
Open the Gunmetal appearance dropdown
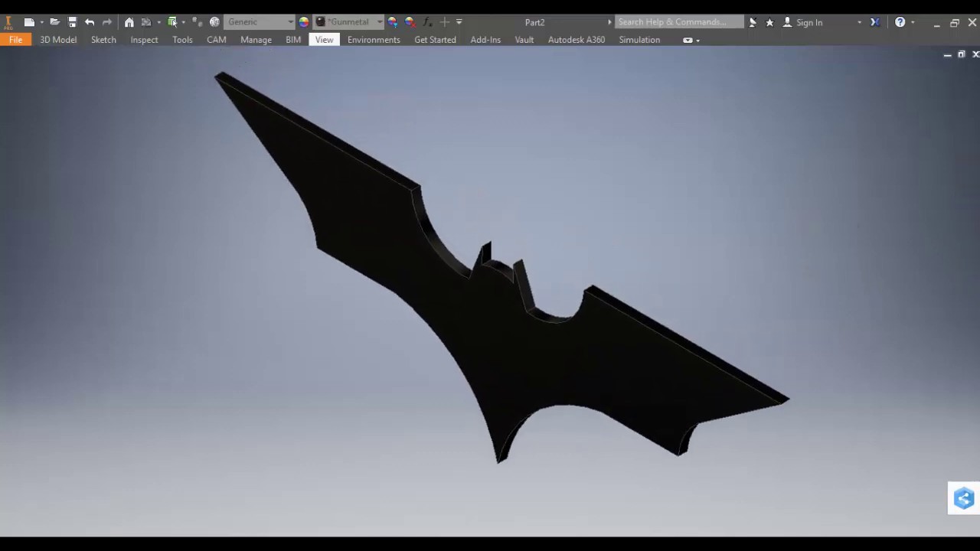(x=348, y=22)
